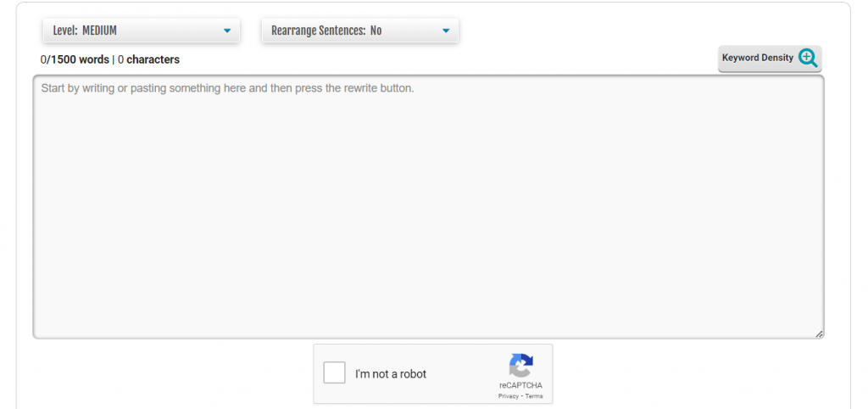Click the placeholder text "Start by writing"
868x409 pixels.
pos(81,88)
